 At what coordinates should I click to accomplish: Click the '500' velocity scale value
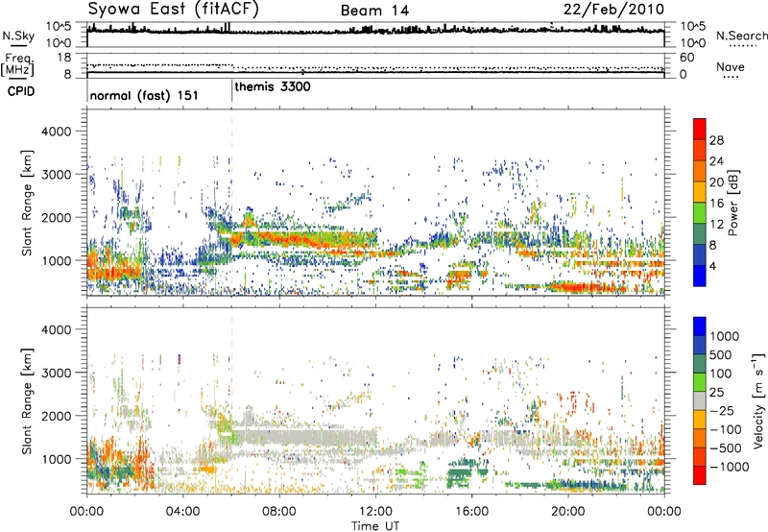click(x=721, y=355)
